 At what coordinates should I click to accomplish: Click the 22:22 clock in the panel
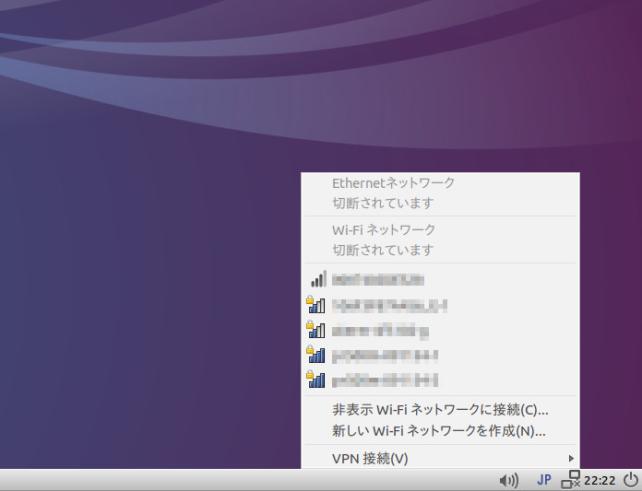[600, 480]
